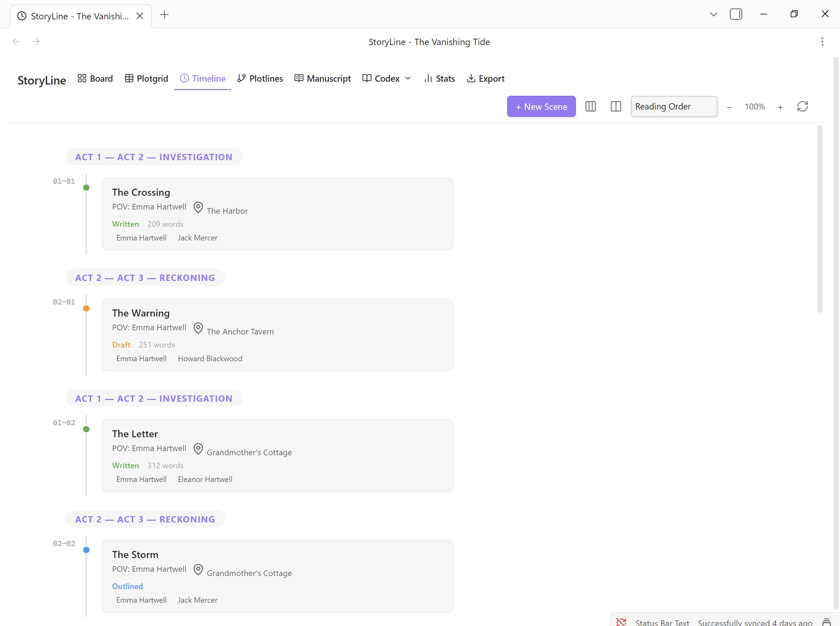The width and height of the screenshot is (840, 626).
Task: Click the 01-01 scene number label
Action: pos(64,182)
